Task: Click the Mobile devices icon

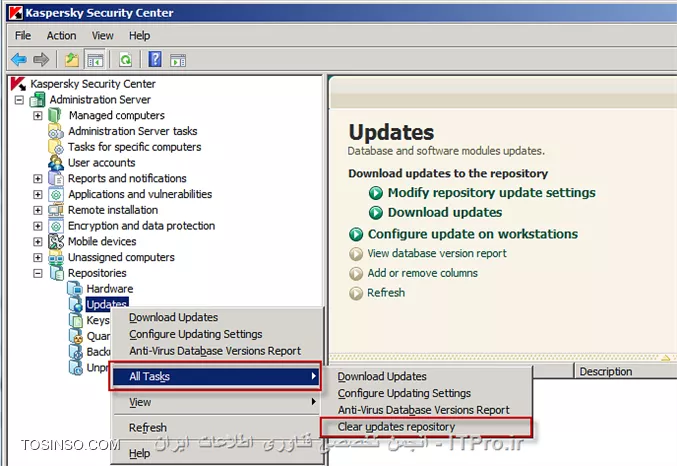Action: click(x=56, y=241)
